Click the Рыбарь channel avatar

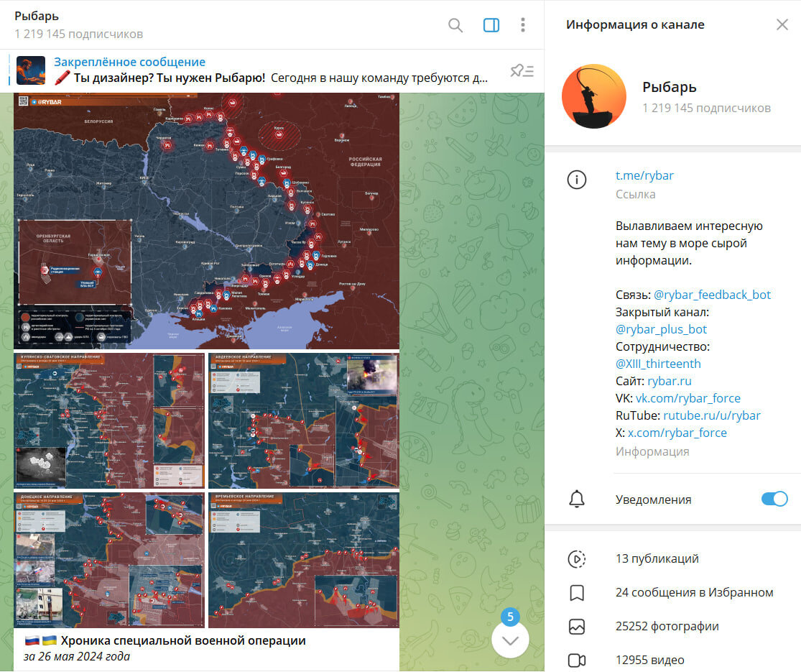coord(593,96)
